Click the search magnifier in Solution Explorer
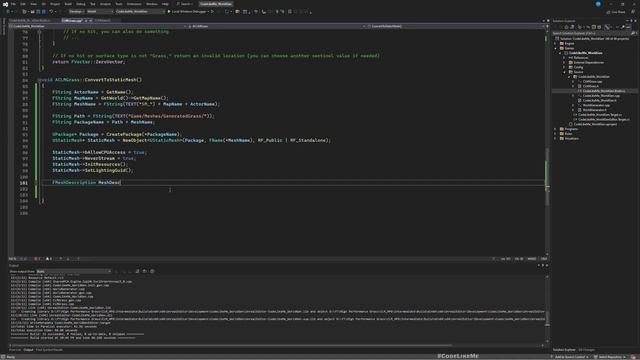The image size is (640, 360). click(633, 33)
